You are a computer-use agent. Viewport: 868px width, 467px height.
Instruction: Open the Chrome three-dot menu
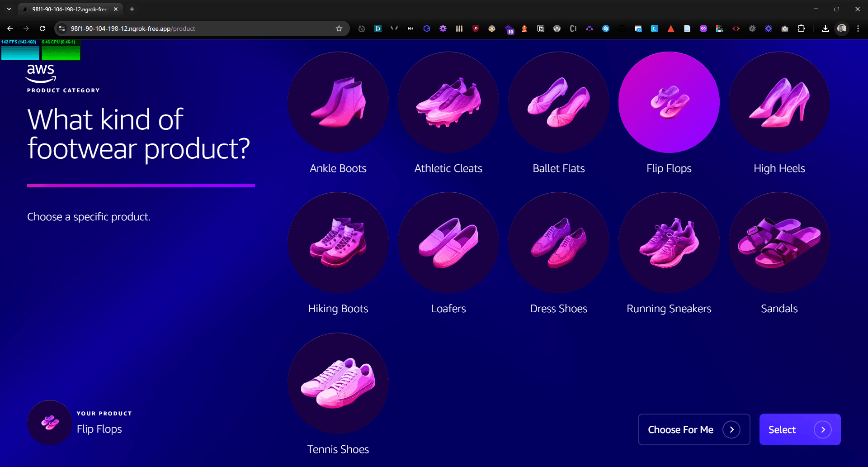coord(858,29)
